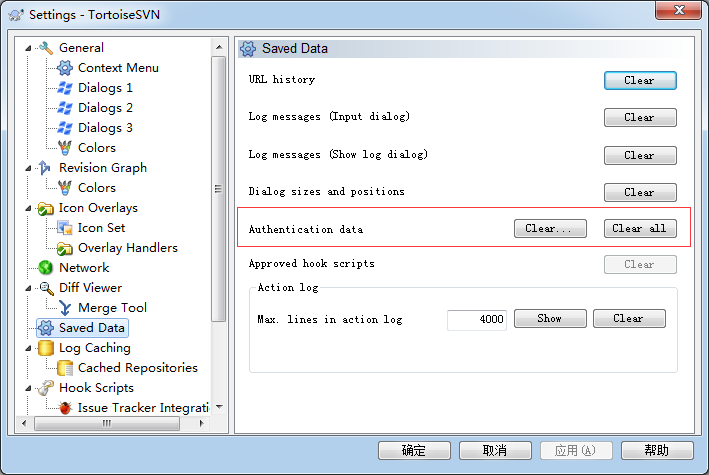The height and width of the screenshot is (475, 709).
Task: Select Overlay Handlers tree item
Action: pos(128,248)
